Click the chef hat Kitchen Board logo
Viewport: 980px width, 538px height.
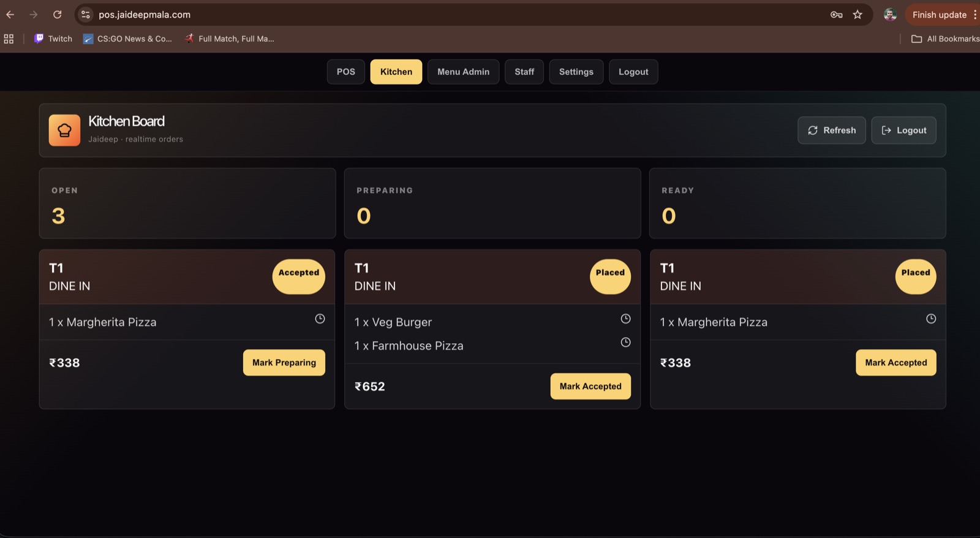(64, 130)
